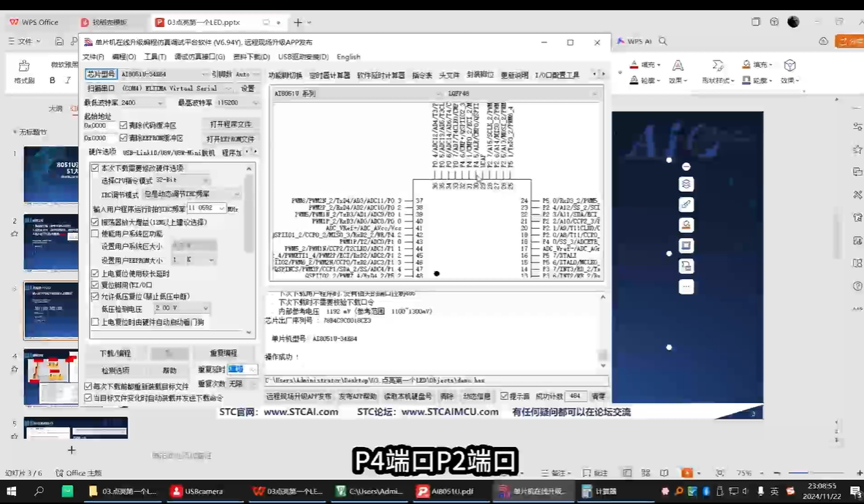The height and width of the screenshot is (504, 864).
Task: Open Windows taskbar search
Action: point(39,491)
